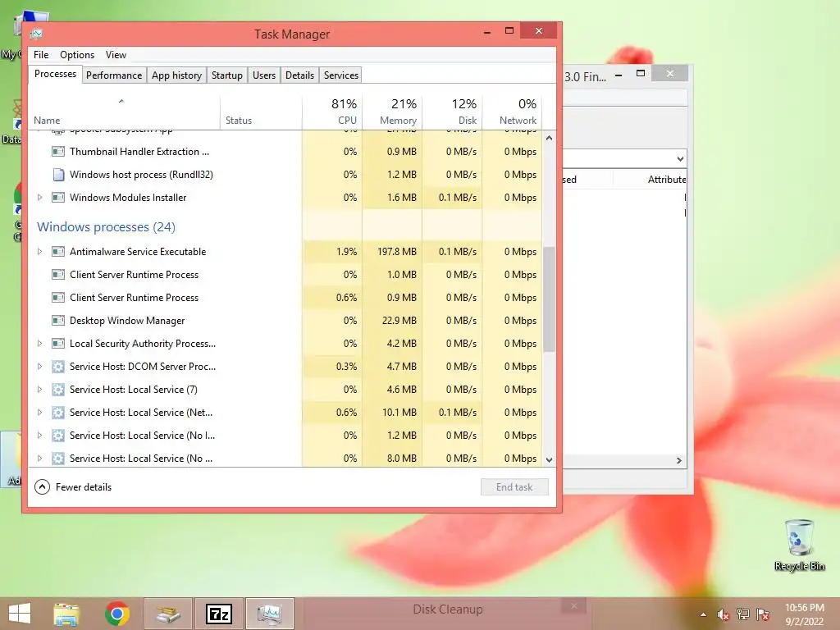Select the Desktop Window Manager row
840x630 pixels.
point(285,321)
